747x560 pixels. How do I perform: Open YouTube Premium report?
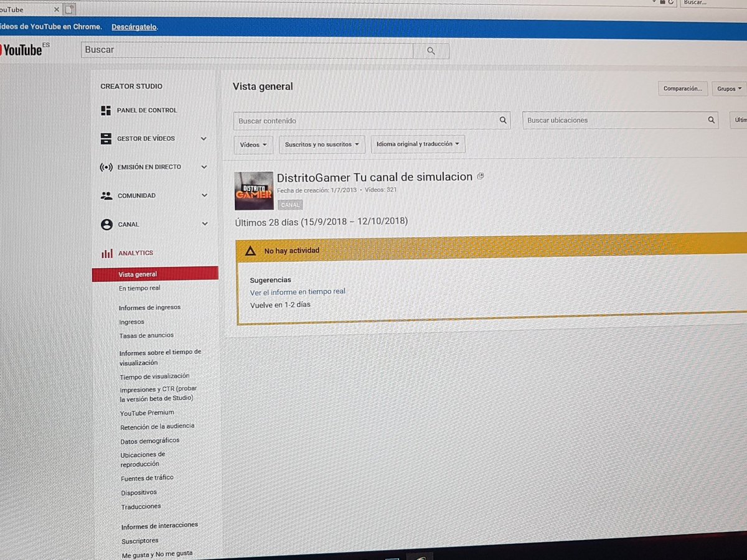coord(148,413)
